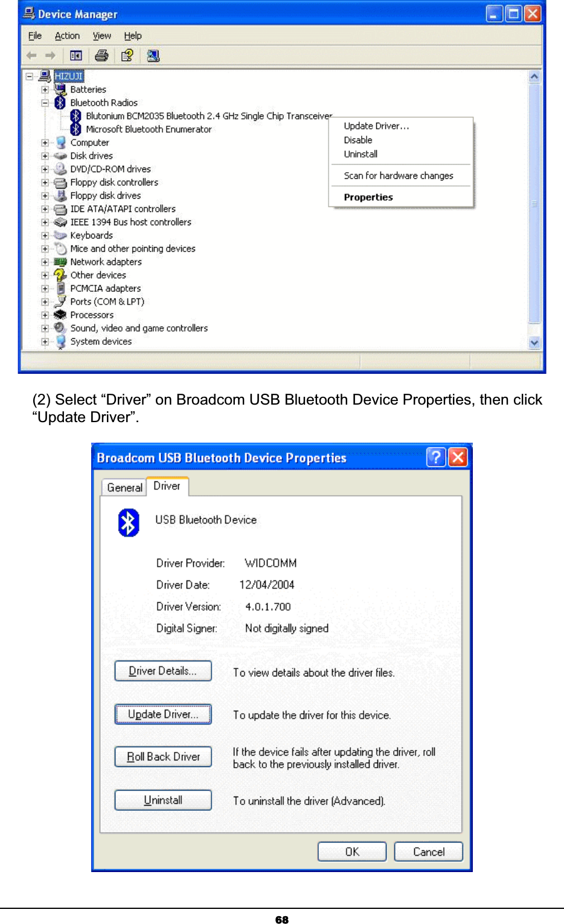Click the scrollbar down arrow in Device Manager

pyautogui.click(x=534, y=342)
